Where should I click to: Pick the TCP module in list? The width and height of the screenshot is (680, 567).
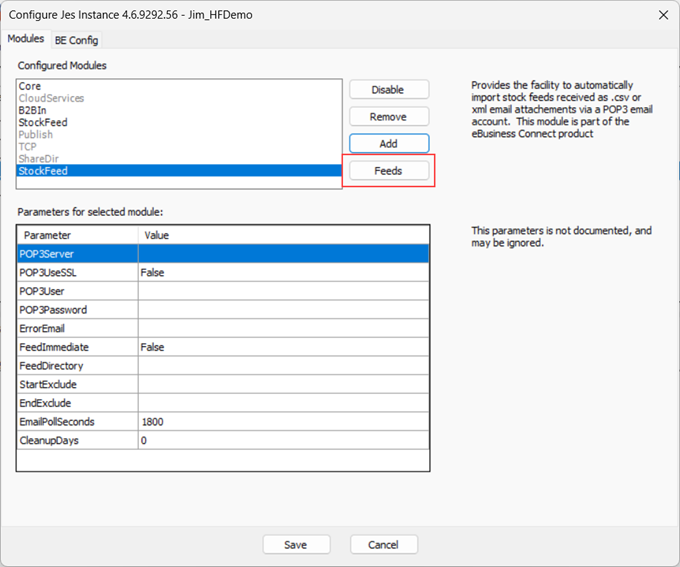[x=27, y=147]
